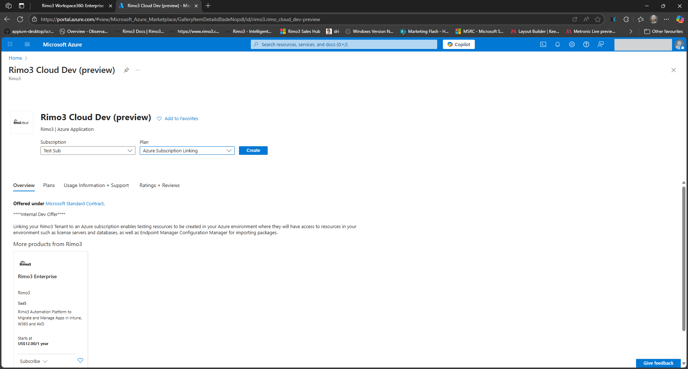The image size is (688, 369).
Task: Open the Azure portal hamburger menu
Action: (27, 44)
